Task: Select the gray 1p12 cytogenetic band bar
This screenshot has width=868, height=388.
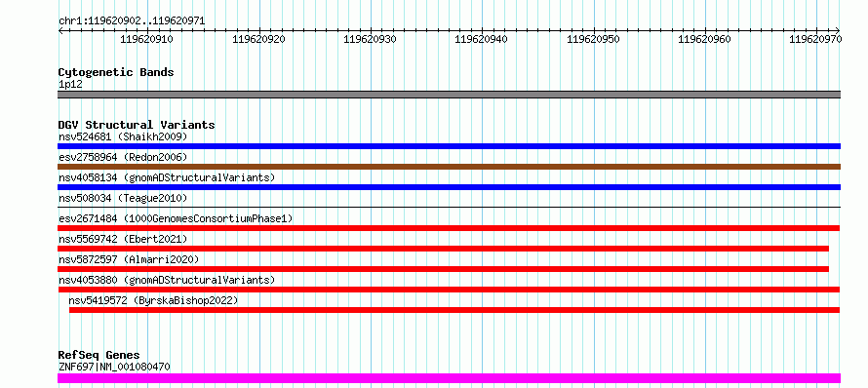Action: click(x=449, y=95)
